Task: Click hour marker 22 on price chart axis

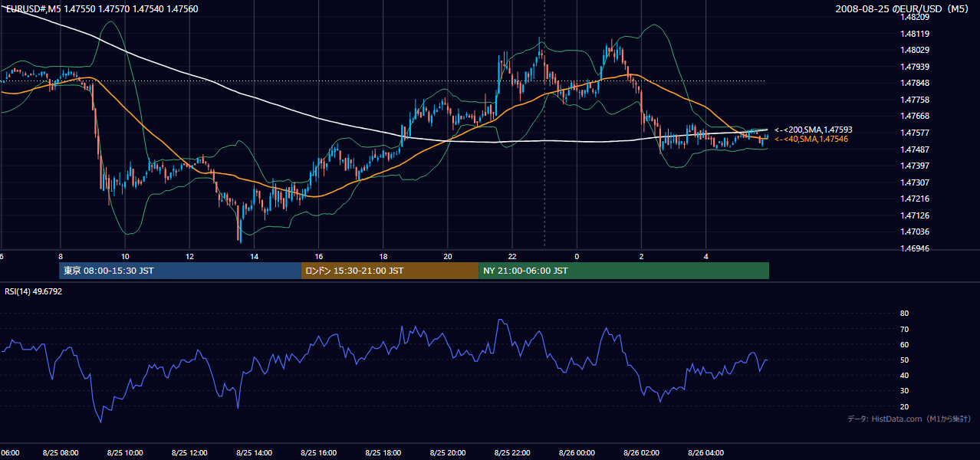Action: [512, 257]
